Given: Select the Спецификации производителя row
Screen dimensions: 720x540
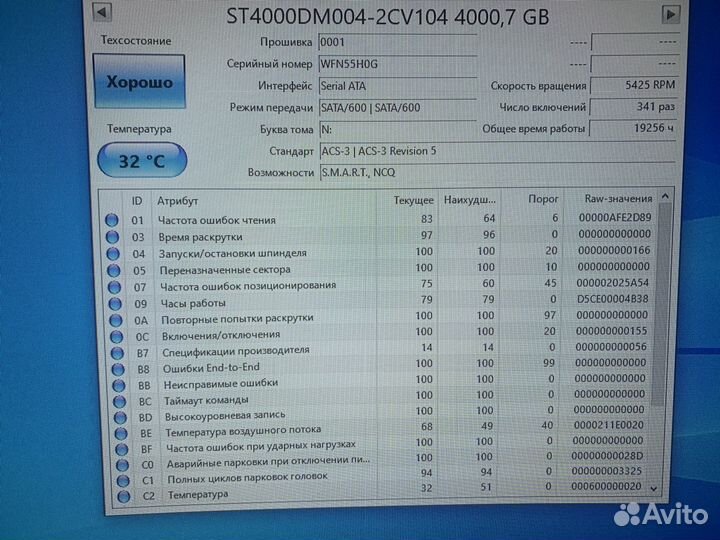Looking at the screenshot, I should (381, 349).
